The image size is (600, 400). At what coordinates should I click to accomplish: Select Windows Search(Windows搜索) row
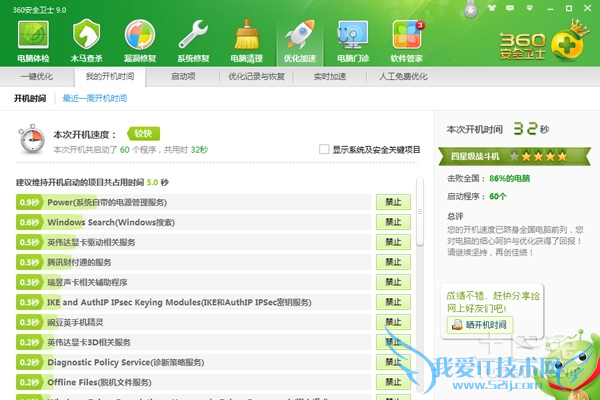click(194, 222)
